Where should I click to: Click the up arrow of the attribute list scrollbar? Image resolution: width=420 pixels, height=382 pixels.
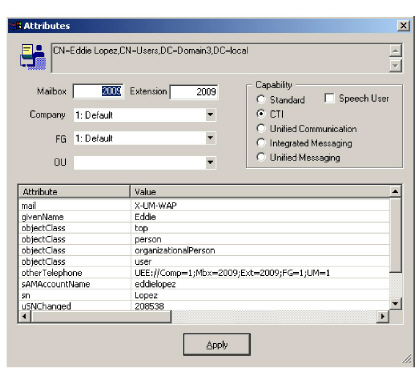click(395, 192)
